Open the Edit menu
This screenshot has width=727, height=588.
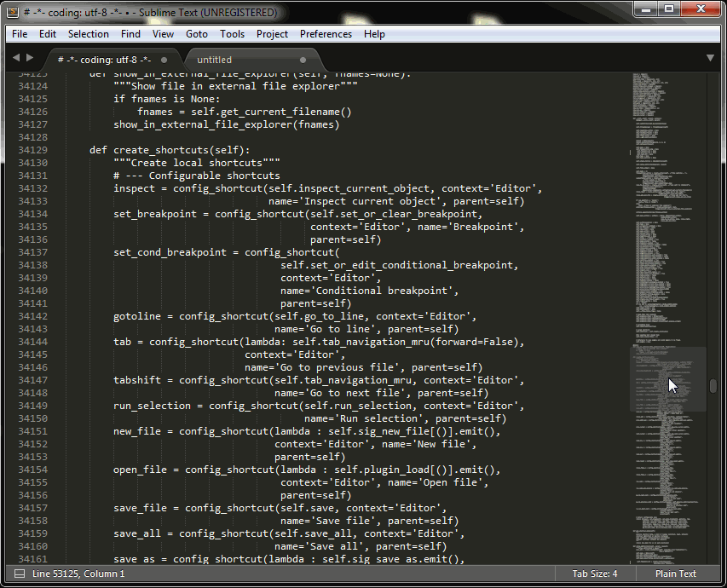(47, 34)
